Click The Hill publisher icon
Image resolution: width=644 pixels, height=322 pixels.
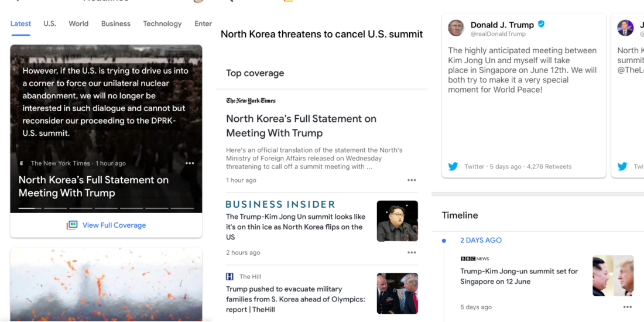[229, 276]
